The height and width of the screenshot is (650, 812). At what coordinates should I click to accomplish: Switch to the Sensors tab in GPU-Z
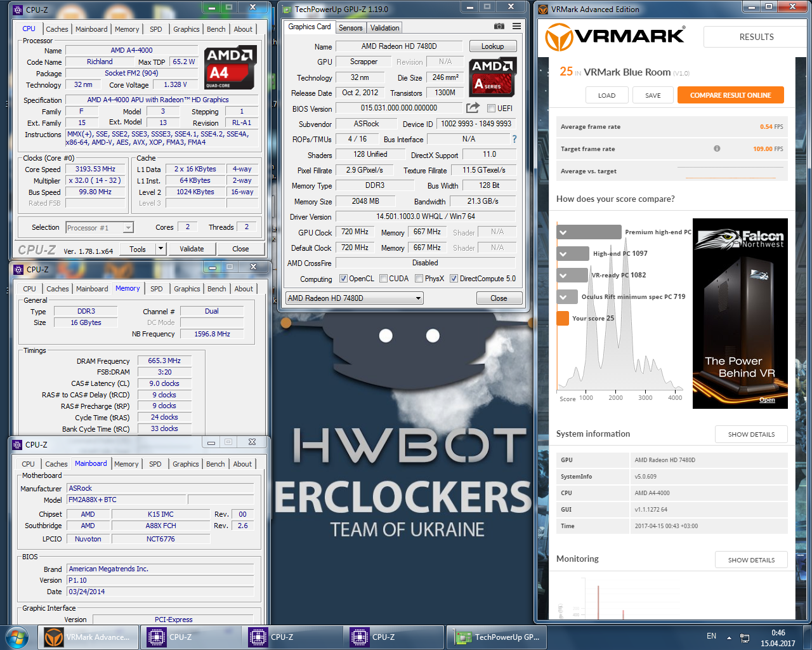pyautogui.click(x=350, y=27)
